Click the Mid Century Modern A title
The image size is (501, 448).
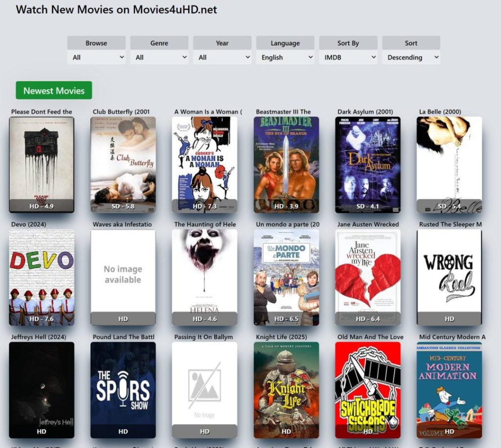[452, 337]
